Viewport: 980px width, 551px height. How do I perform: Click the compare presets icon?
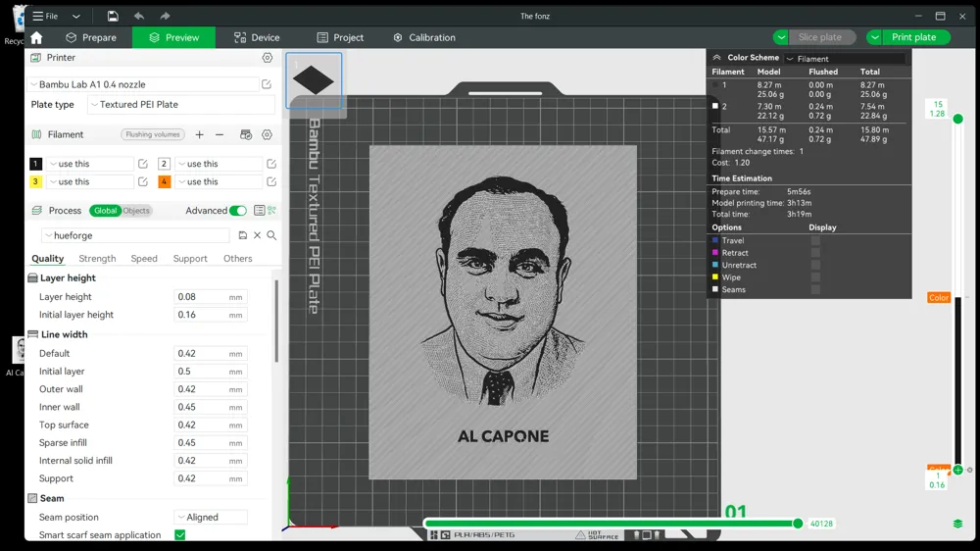(x=271, y=211)
